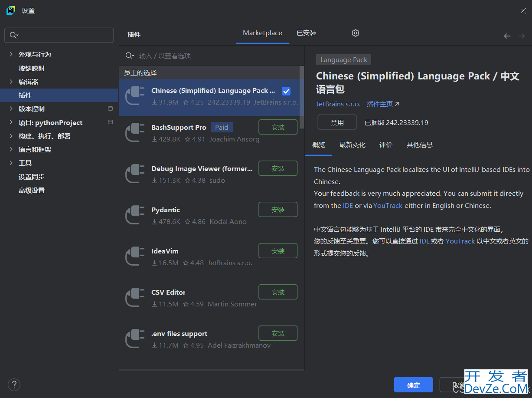The width and height of the screenshot is (532, 398).
Task: Click the plugin search magnifier icon
Action: (130, 56)
